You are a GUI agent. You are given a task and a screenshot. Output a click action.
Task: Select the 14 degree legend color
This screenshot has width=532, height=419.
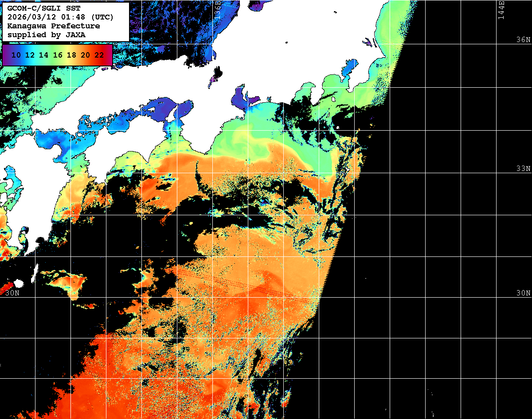pos(43,55)
